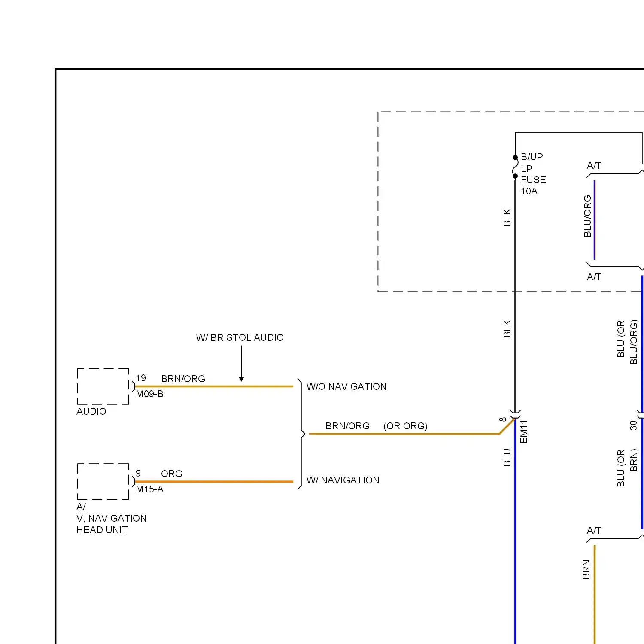This screenshot has width=644, height=644.
Task: Click the M15-A connector label
Action: 149,489
